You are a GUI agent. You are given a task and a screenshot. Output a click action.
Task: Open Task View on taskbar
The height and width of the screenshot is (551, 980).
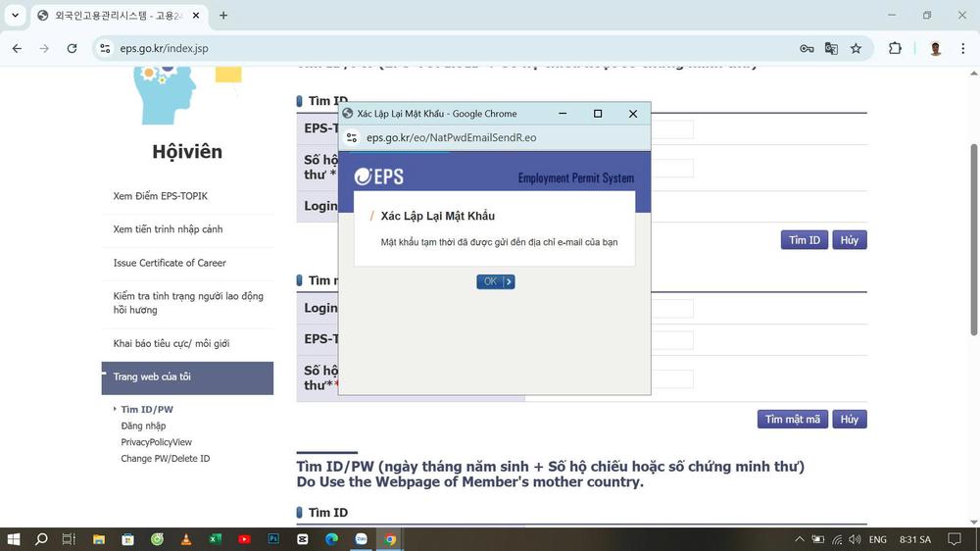69,539
